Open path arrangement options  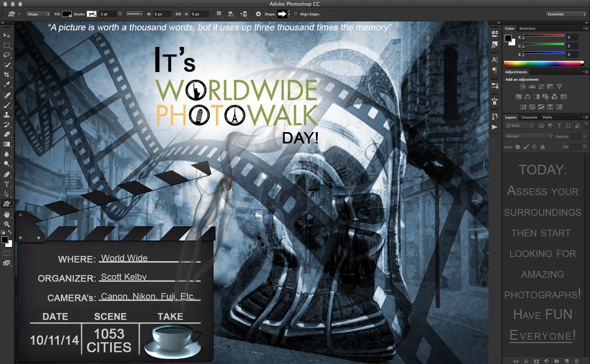click(x=244, y=14)
